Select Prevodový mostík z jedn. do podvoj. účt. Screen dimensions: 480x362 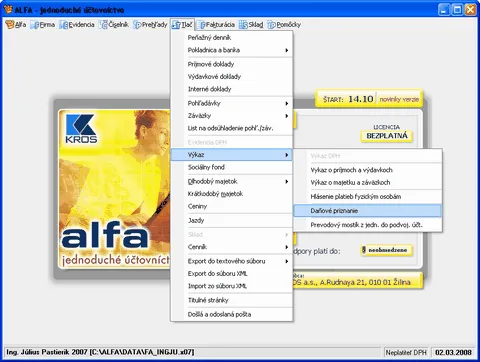368,225
